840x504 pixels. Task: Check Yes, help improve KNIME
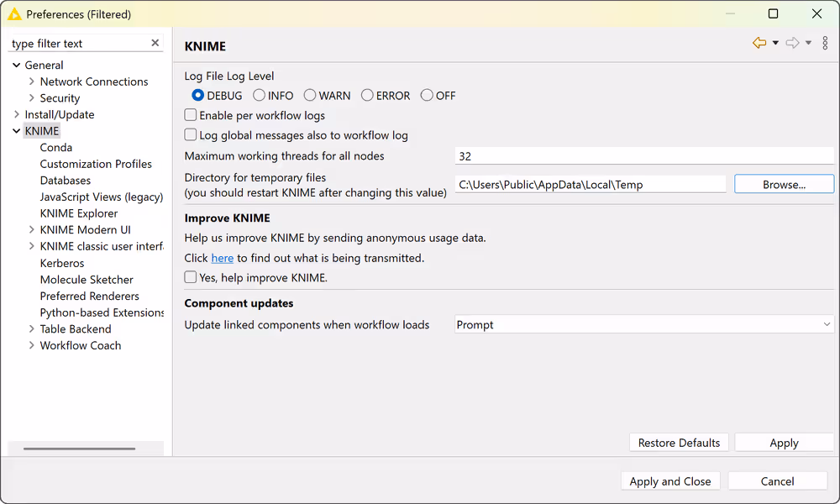pyautogui.click(x=190, y=277)
